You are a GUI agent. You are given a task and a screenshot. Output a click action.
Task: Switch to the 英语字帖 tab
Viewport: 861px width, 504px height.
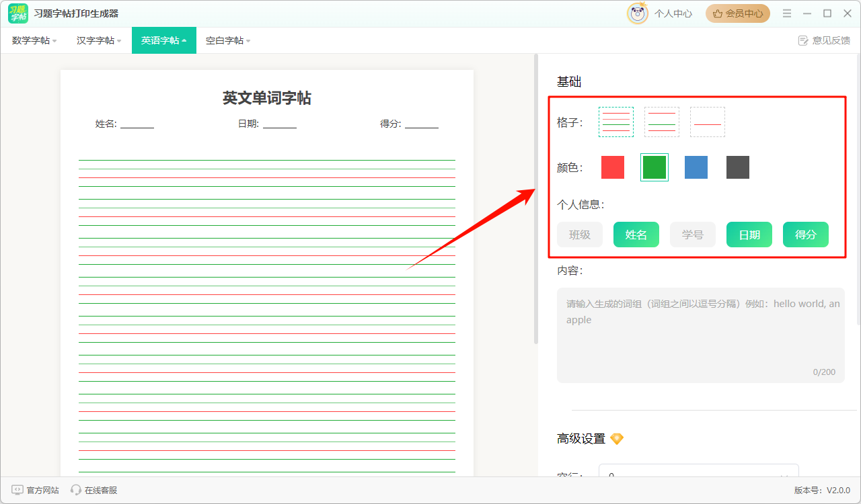point(163,40)
